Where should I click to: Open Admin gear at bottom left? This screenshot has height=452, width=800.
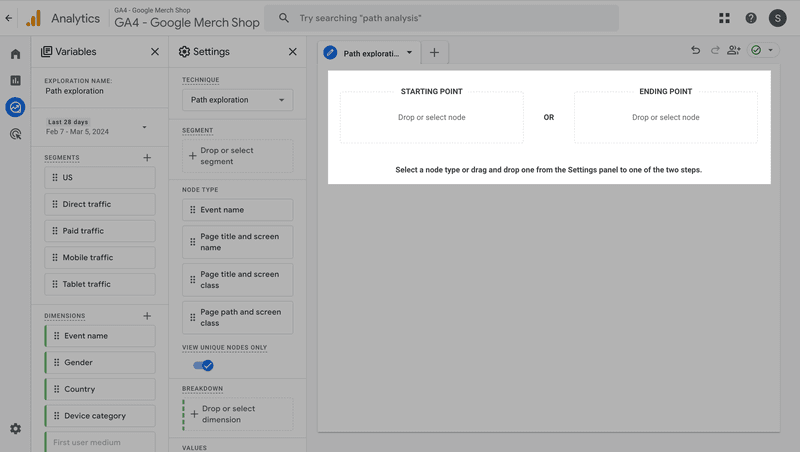[x=15, y=429]
